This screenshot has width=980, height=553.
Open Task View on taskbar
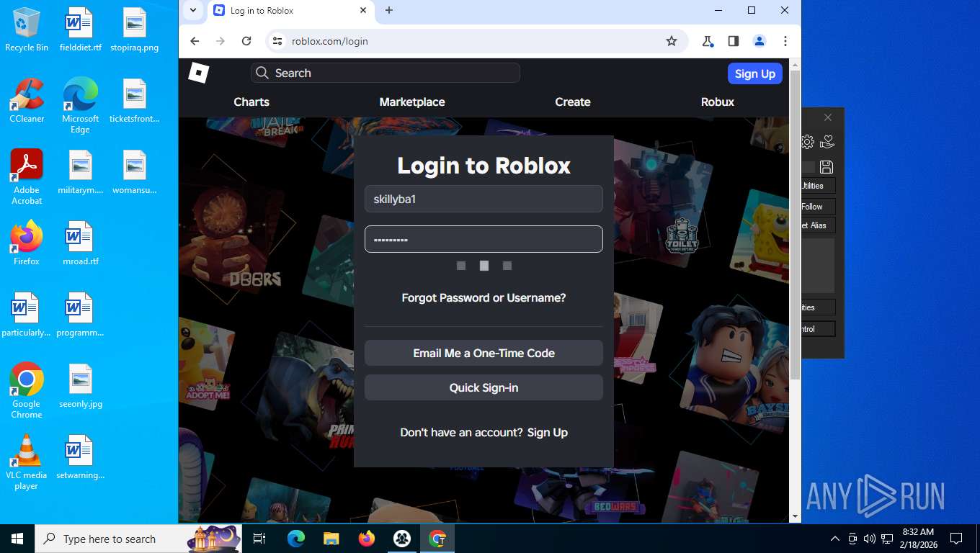(259, 539)
